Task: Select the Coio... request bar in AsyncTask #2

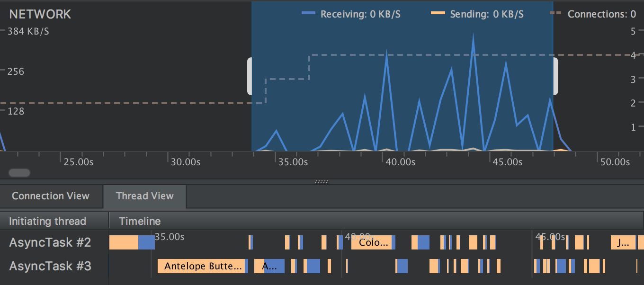Action: point(373,242)
